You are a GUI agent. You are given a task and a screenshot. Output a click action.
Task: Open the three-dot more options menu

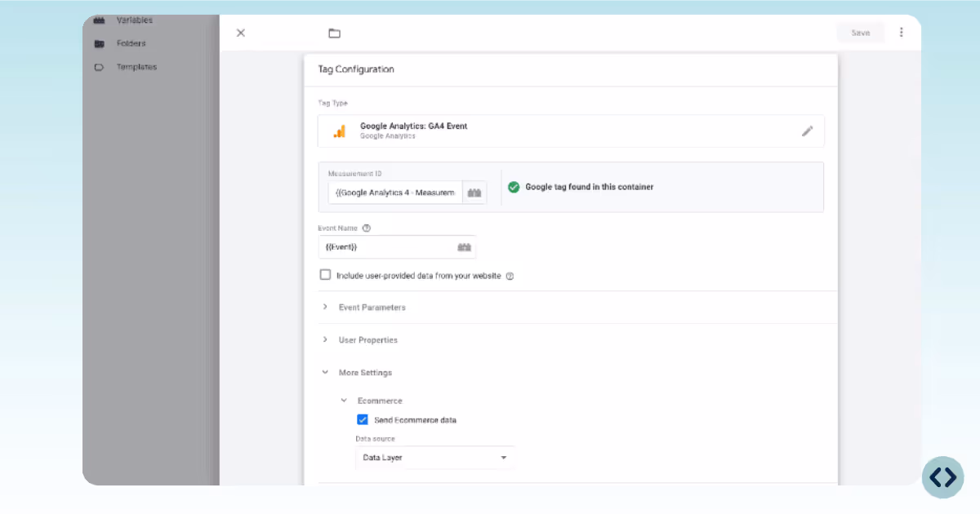pos(902,33)
